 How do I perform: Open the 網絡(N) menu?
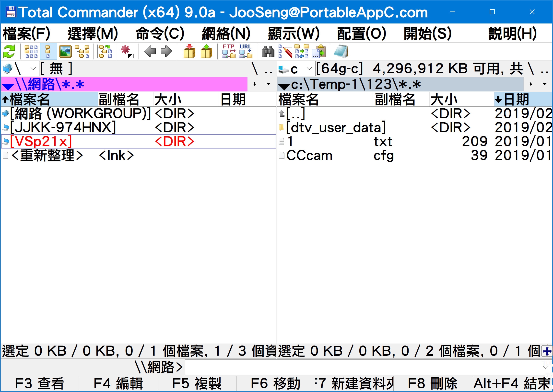226,34
